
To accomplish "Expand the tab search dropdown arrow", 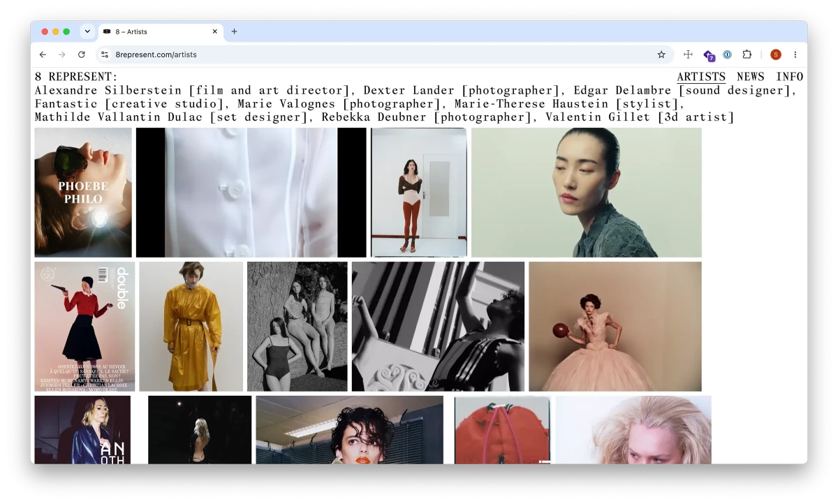I will tap(87, 31).
